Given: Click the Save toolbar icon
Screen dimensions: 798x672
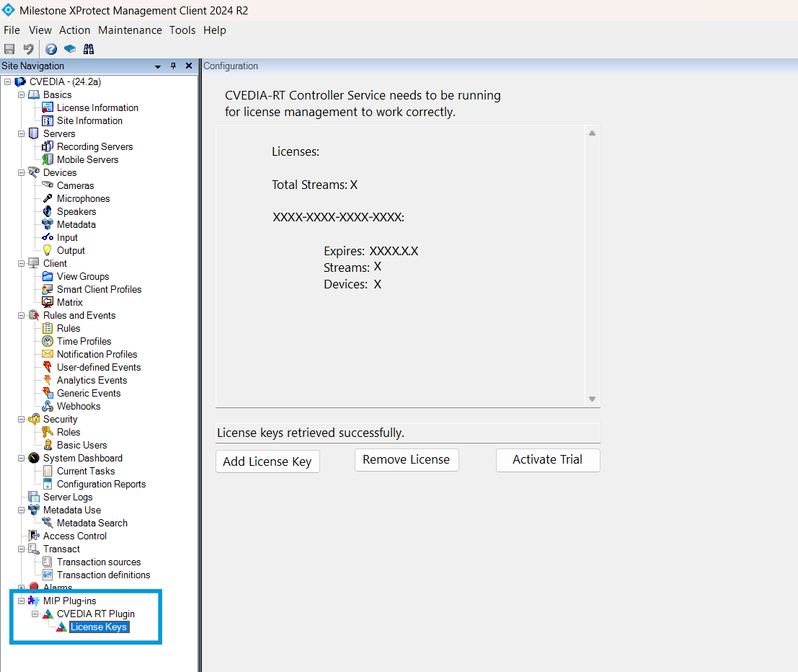Looking at the screenshot, I should 9,49.
